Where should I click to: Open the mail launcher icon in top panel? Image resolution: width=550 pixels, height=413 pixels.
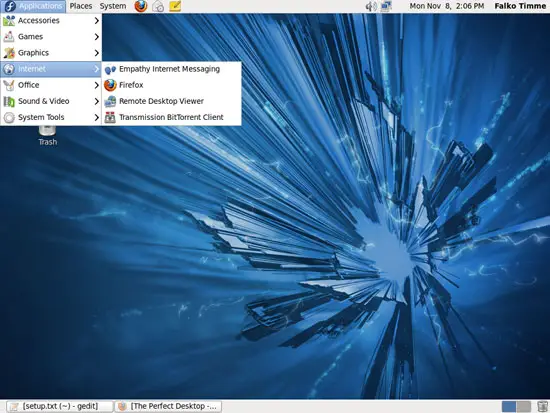click(158, 6)
